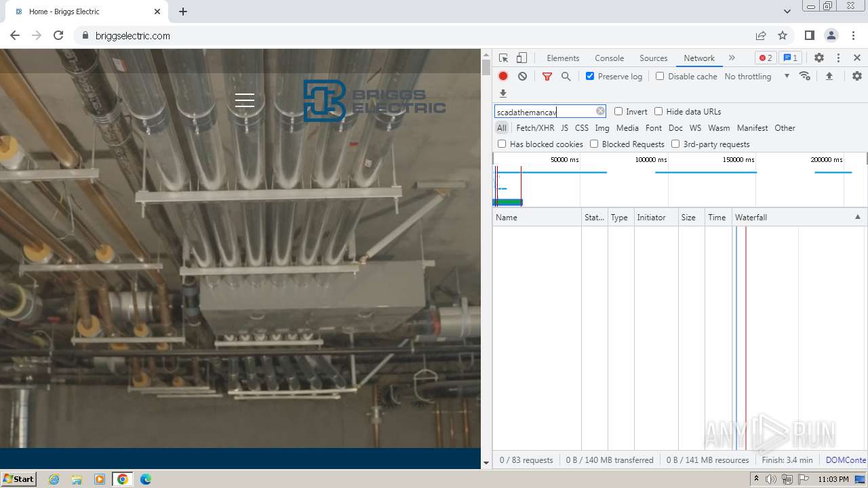Toggle the device toolbar icon
This screenshot has width=868, height=488.
[x=521, y=58]
